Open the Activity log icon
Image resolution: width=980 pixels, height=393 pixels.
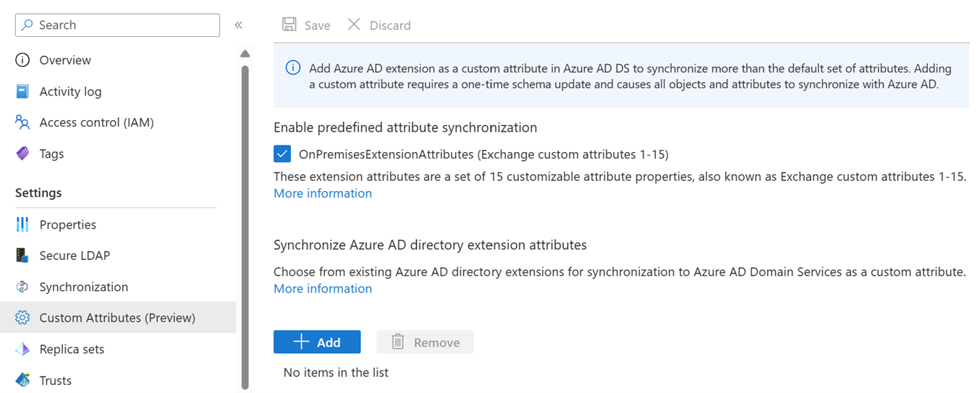click(22, 91)
